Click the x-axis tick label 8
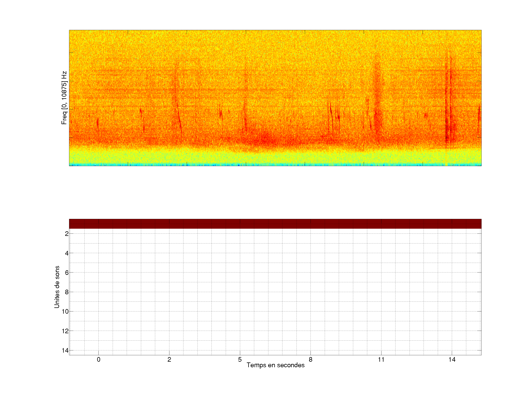 311,359
